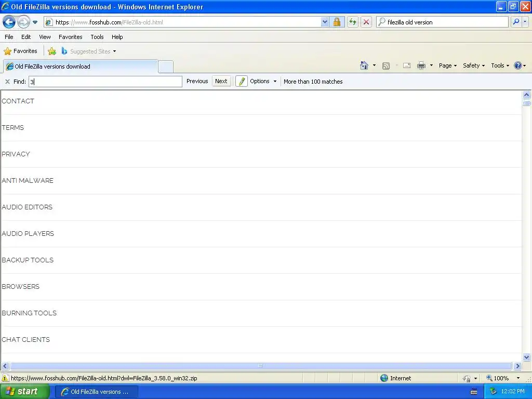This screenshot has width=532, height=399.
Task: Open the BURNING TOOLS category link
Action: click(29, 313)
